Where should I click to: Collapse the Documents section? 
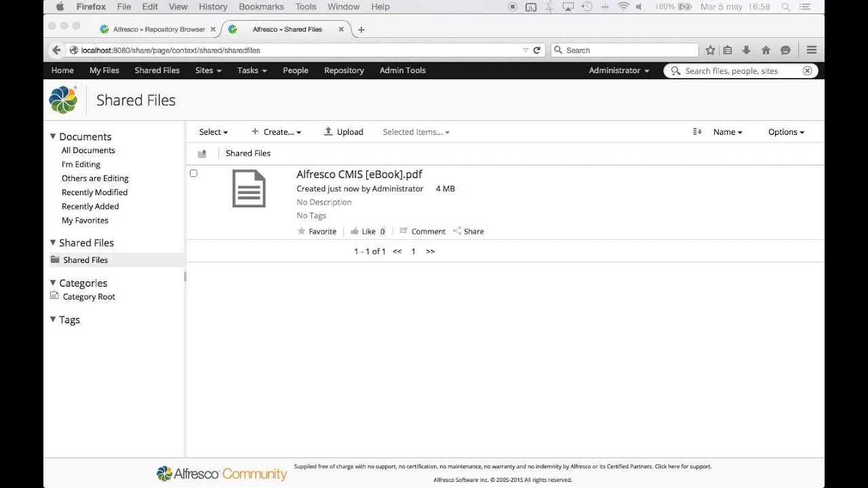click(54, 136)
